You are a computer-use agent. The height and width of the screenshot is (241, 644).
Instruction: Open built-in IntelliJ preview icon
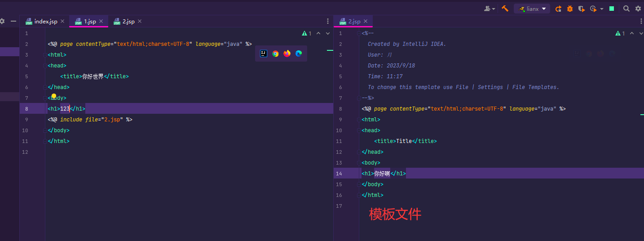264,54
